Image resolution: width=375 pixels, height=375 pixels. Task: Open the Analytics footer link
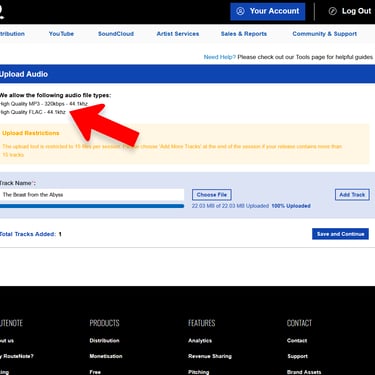click(x=200, y=341)
